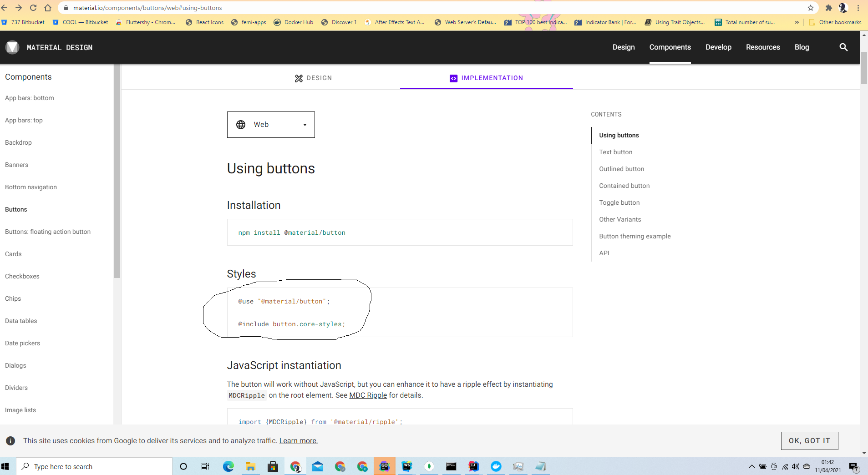Bookmark this page with the star icon
Viewport: 868px width, 475px height.
[810, 8]
